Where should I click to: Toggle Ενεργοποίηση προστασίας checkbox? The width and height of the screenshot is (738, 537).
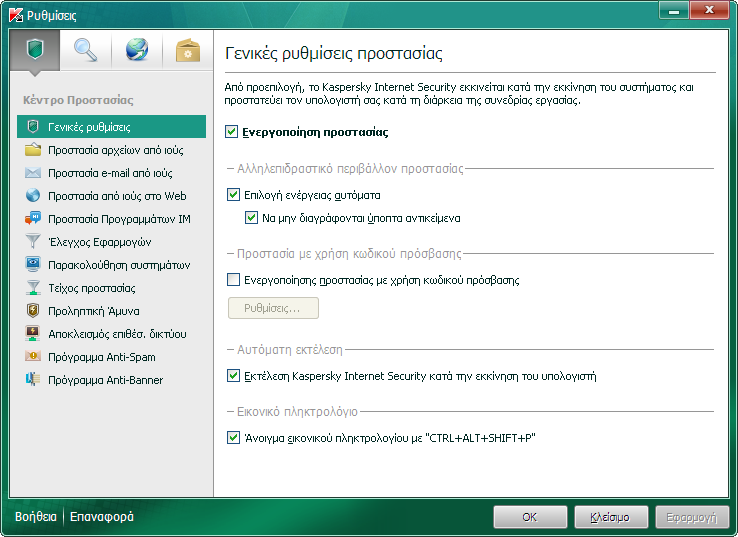pos(232,132)
